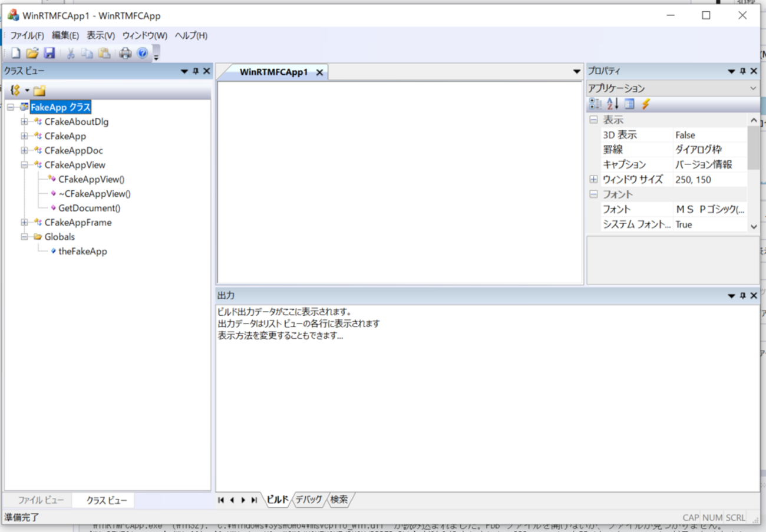This screenshot has width=766, height=532.
Task: Open Help with the blue question icon
Action: 143,54
